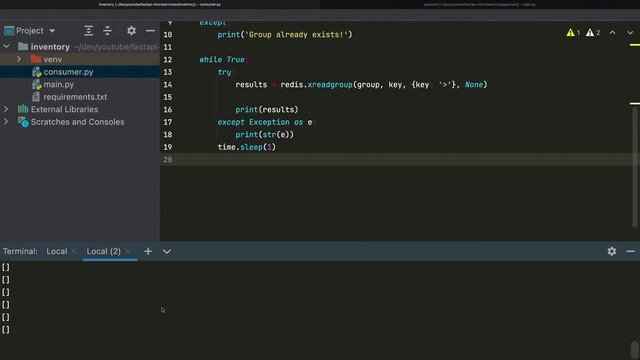
Task: Switch to the Local terminal tab
Action: click(56, 251)
